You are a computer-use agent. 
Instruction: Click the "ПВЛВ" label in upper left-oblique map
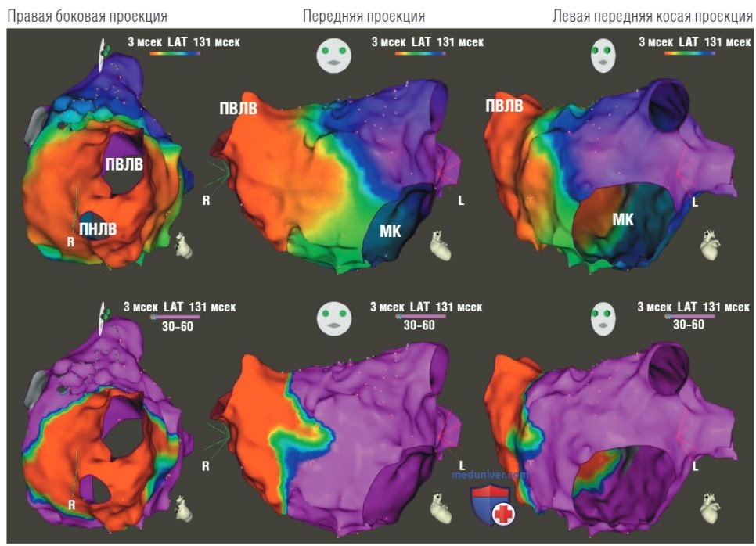(x=504, y=106)
